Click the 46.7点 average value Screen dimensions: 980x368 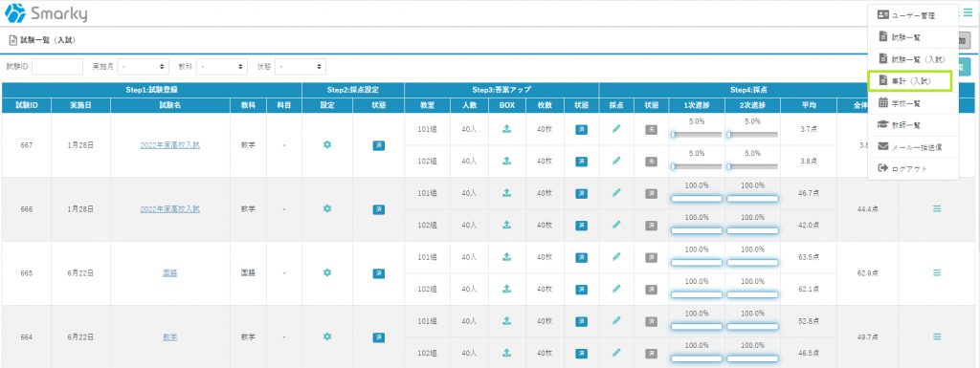[809, 194]
